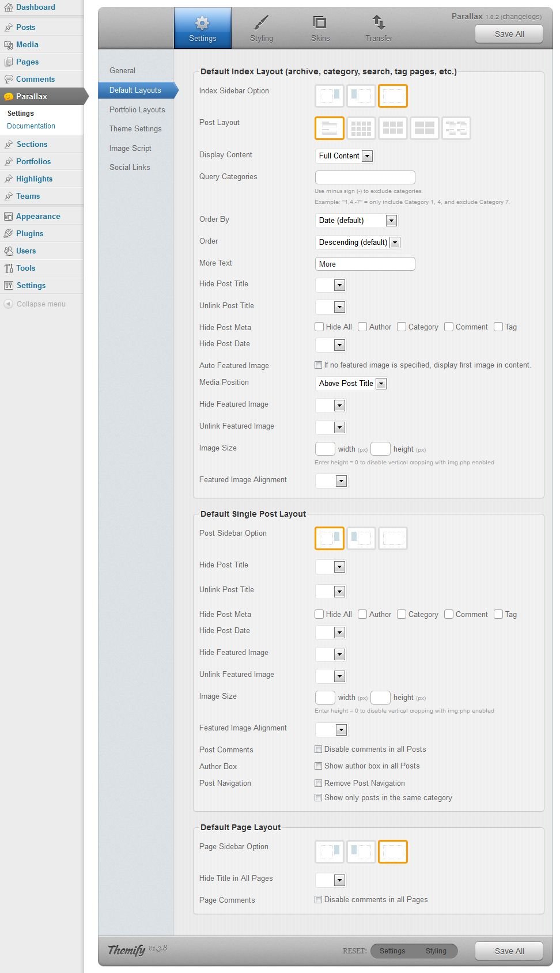Image resolution: width=560 pixels, height=973 pixels.
Task: Click the Query Categories text field
Action: coord(365,177)
